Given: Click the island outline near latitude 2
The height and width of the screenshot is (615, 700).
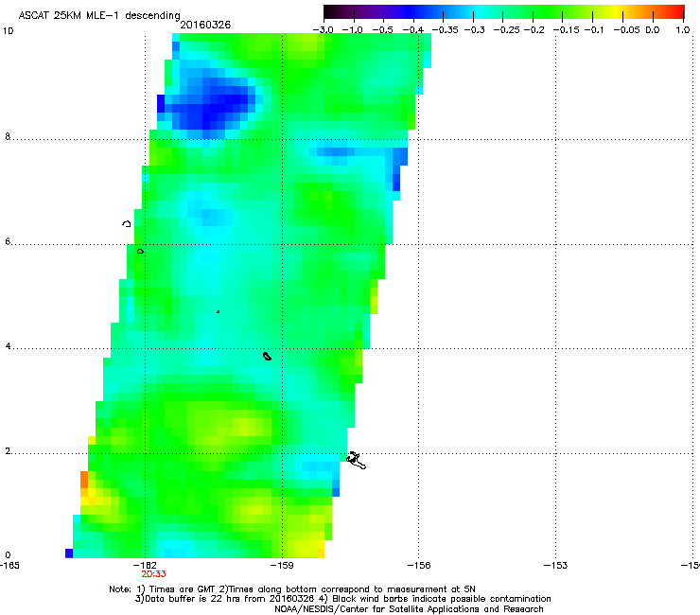Looking at the screenshot, I should tap(356, 460).
